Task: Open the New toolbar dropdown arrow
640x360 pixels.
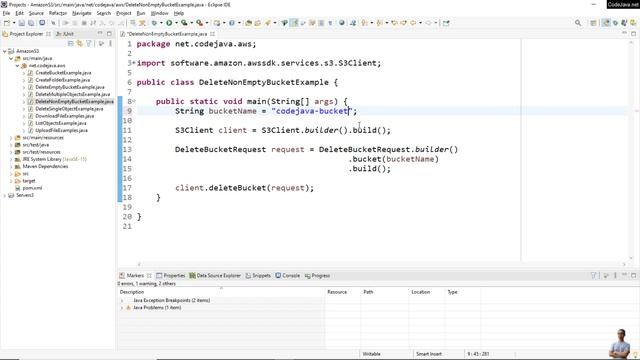Action: point(14,23)
